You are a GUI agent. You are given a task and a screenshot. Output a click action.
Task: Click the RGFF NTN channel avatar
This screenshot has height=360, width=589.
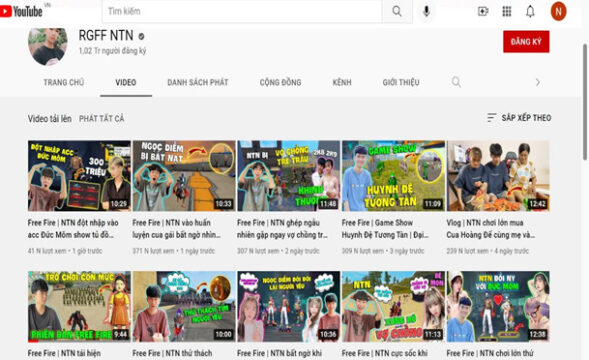click(48, 46)
